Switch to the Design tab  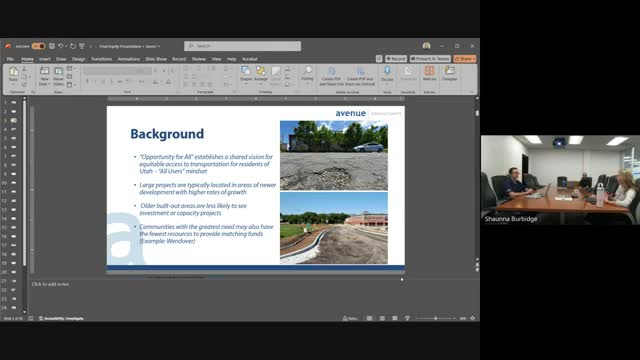click(78, 59)
